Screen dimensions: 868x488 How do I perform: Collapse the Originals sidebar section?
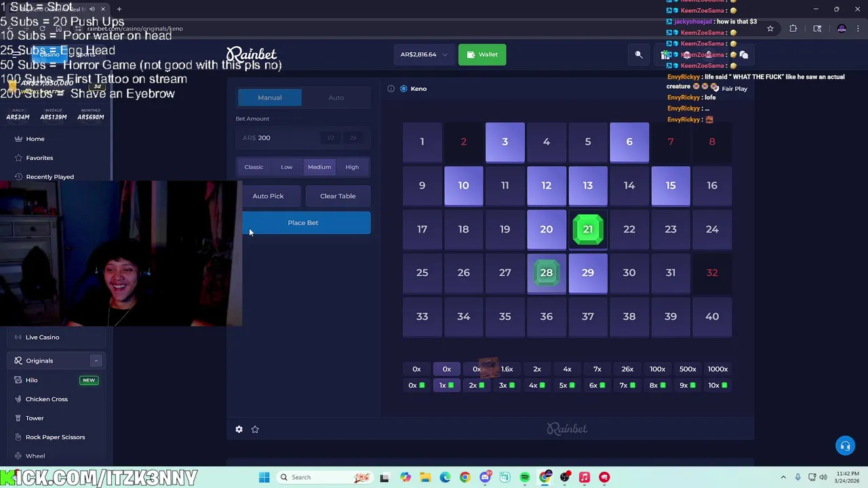[96, 361]
